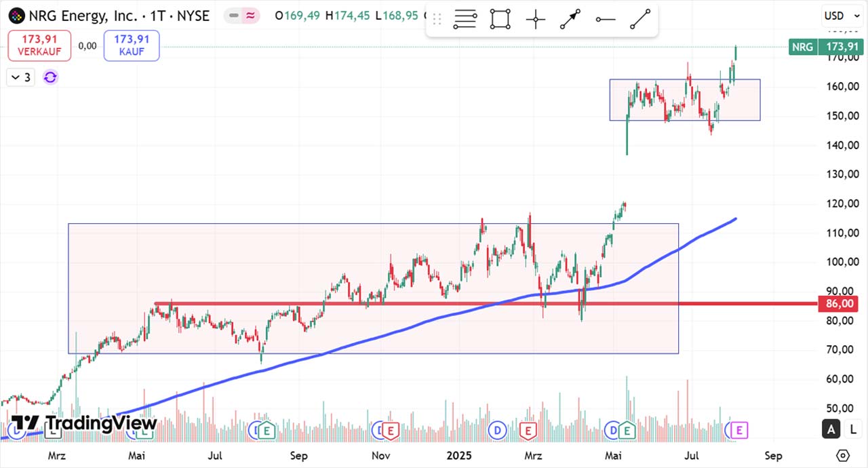Click the red 86,00 horizontal line price label
Screen dimensions: 868x468
click(840, 304)
